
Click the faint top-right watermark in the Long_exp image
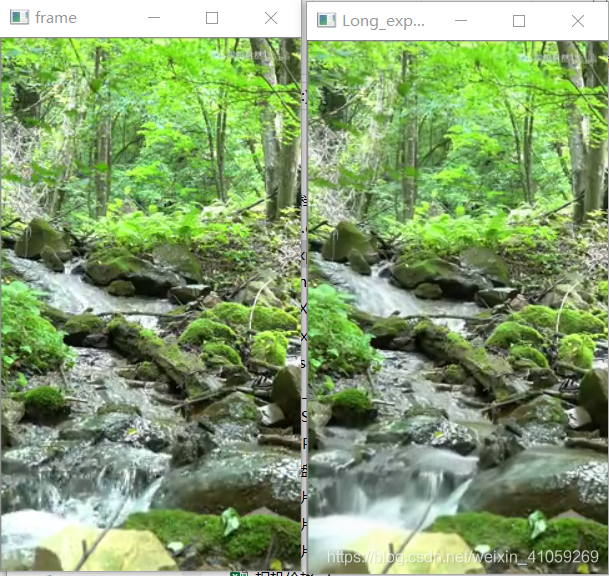click(558, 58)
